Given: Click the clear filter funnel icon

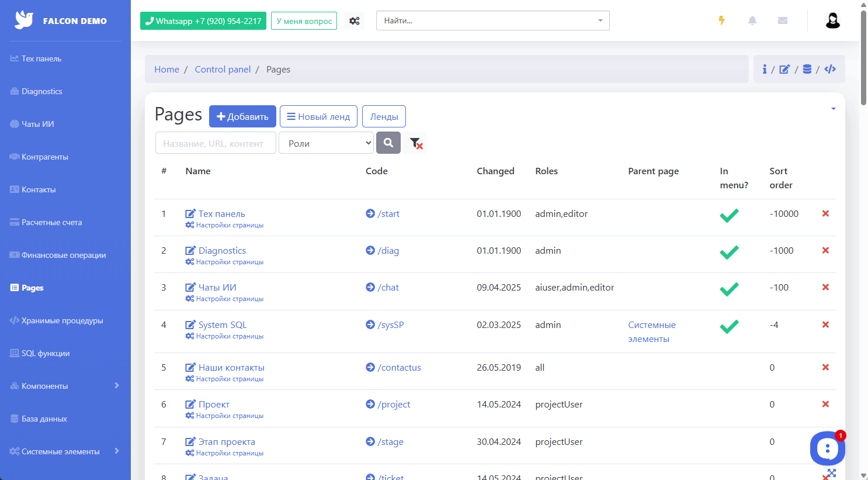Looking at the screenshot, I should (415, 143).
